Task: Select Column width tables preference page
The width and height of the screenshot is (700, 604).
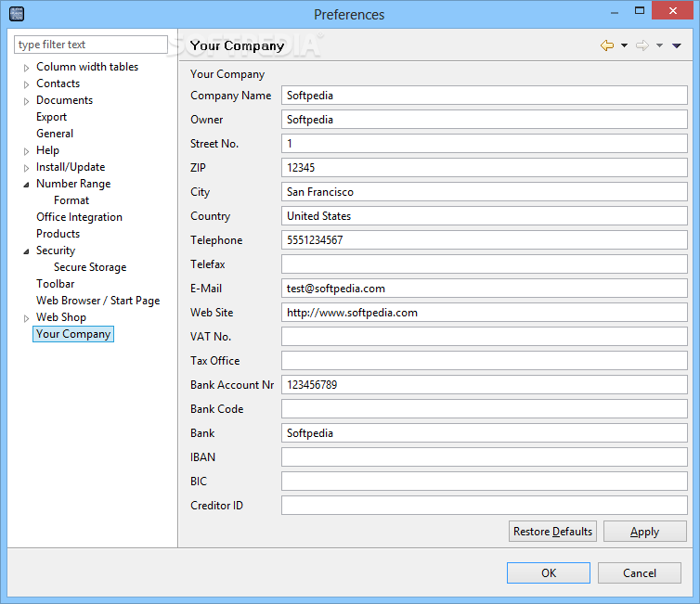Action: [87, 67]
